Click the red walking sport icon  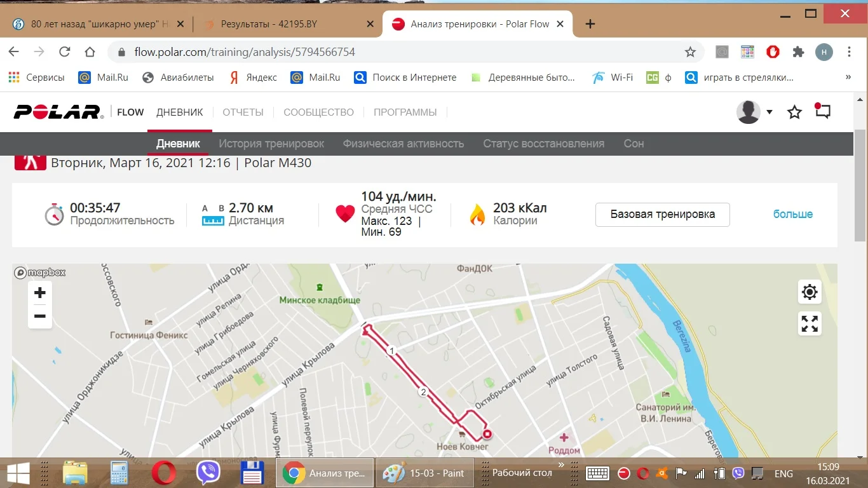(x=31, y=163)
